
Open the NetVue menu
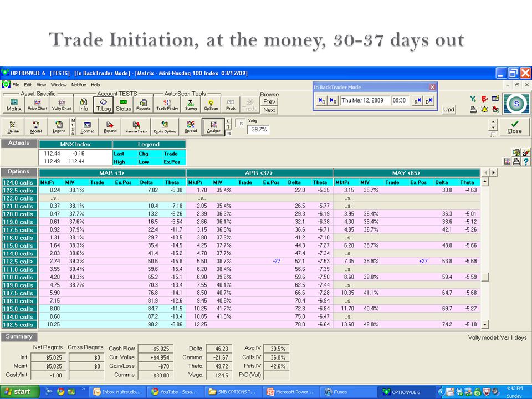click(x=79, y=85)
